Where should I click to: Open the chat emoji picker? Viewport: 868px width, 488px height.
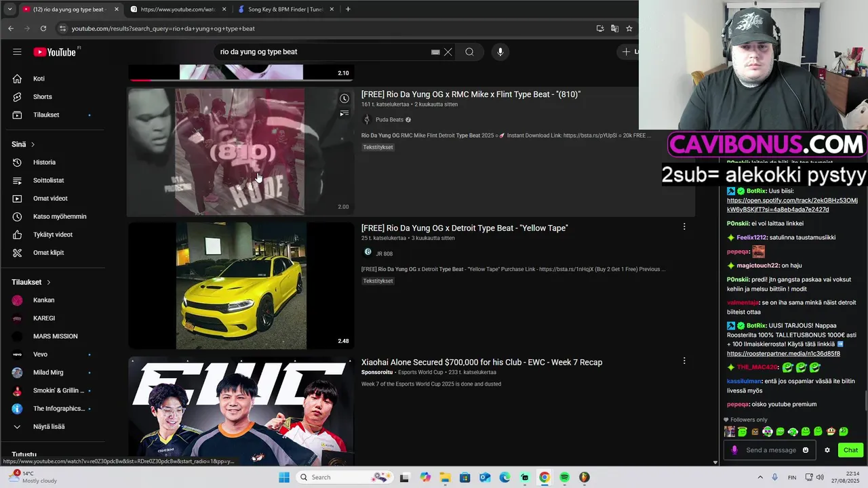[806, 450]
